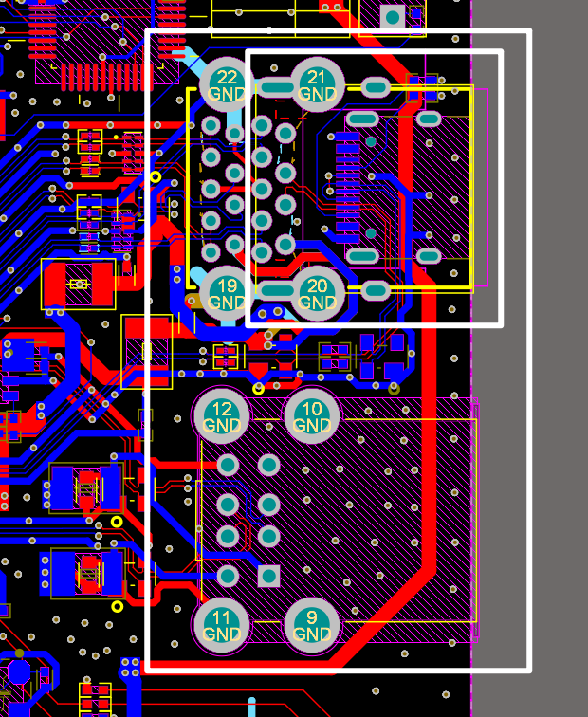Select the pad labeled 11 GND

pyautogui.click(x=221, y=625)
